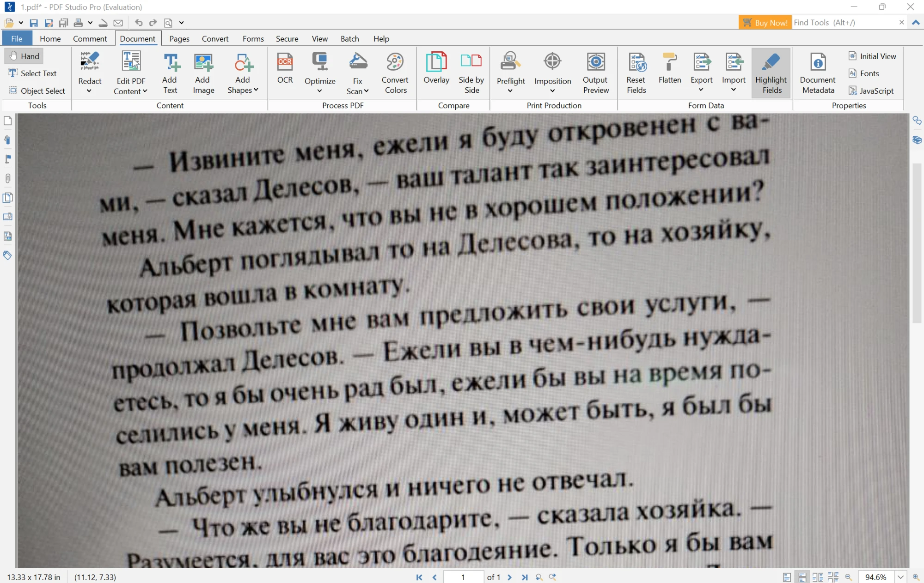Expand the Imposition dropdown arrow
Image resolution: width=924 pixels, height=583 pixels.
(552, 91)
